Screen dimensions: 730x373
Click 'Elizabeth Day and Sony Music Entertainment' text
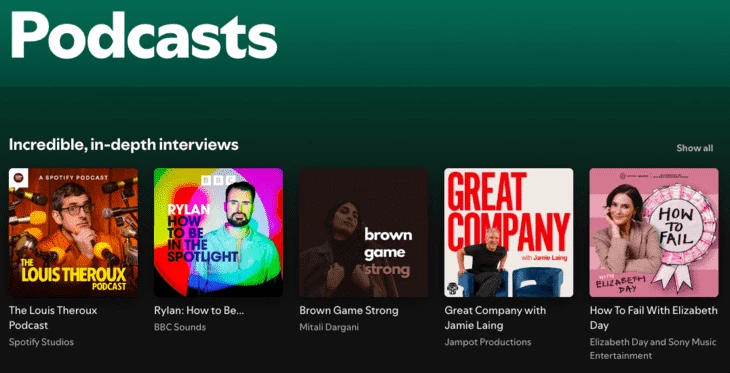(x=653, y=349)
